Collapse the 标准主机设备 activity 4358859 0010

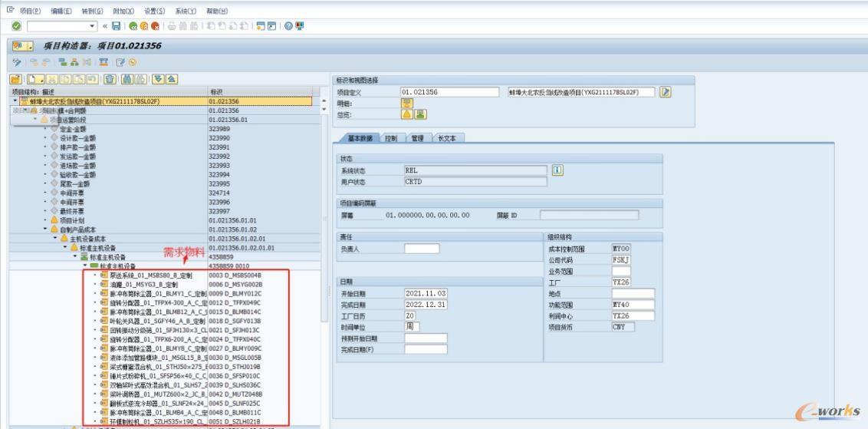(x=84, y=266)
